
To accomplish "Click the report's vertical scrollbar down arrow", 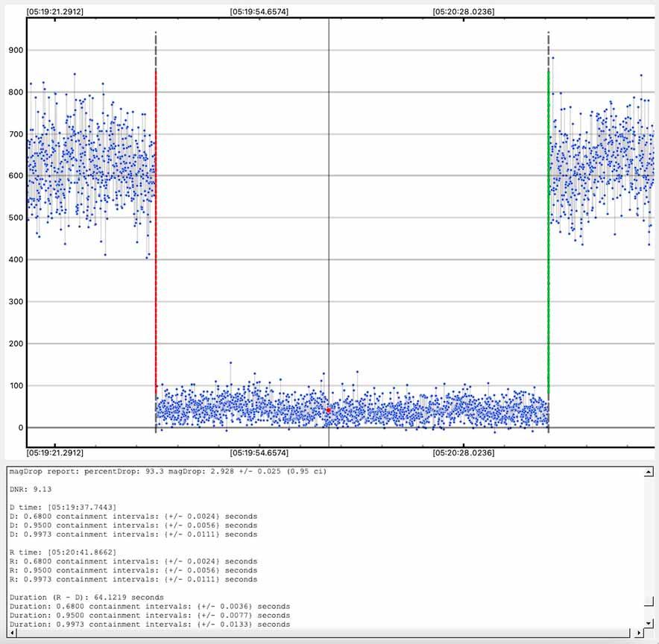I will (649, 623).
